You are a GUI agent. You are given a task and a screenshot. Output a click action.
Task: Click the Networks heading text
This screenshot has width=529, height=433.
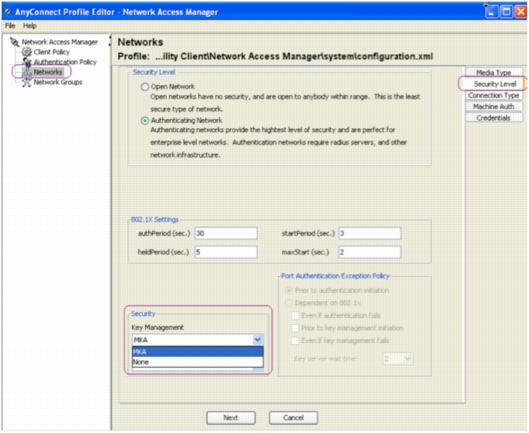click(x=140, y=42)
